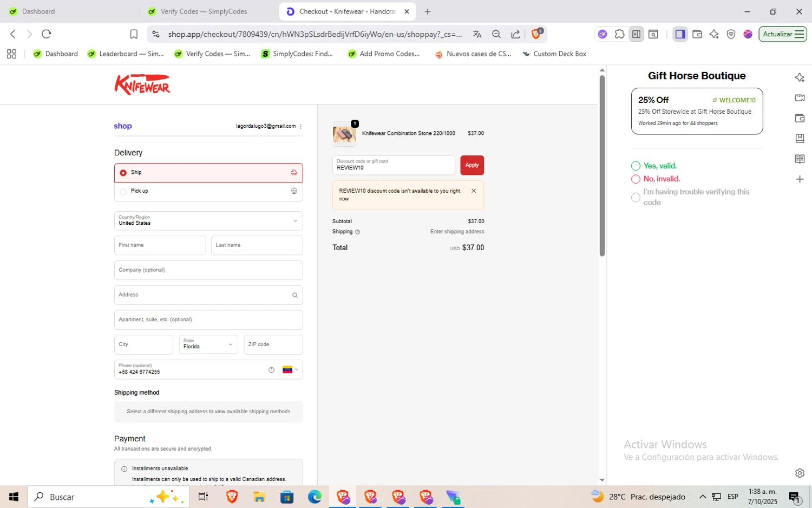812x508 pixels.
Task: Click the Discount code input field
Action: click(x=394, y=165)
